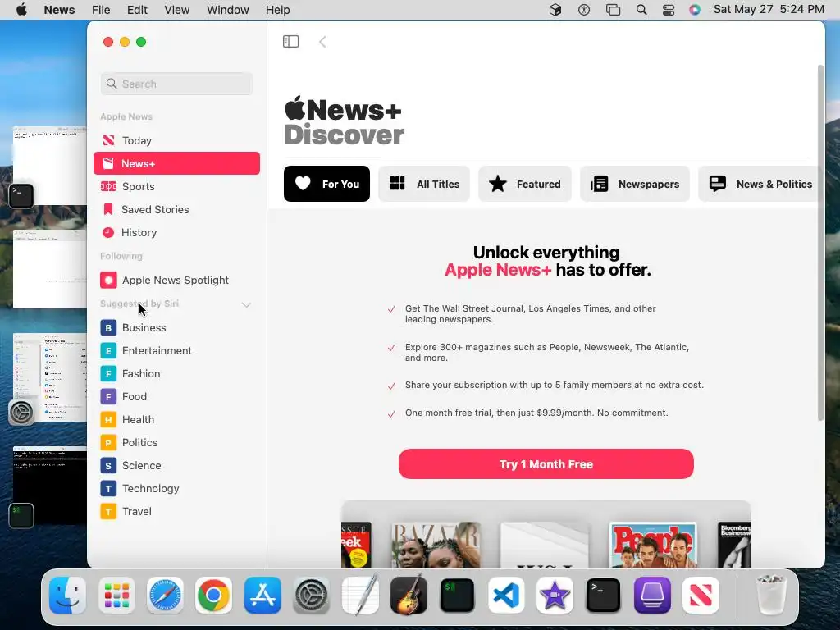This screenshot has width=840, height=630.
Task: Select the top Terminal window thumbnail in Stage Manager
Action: click(x=50, y=166)
